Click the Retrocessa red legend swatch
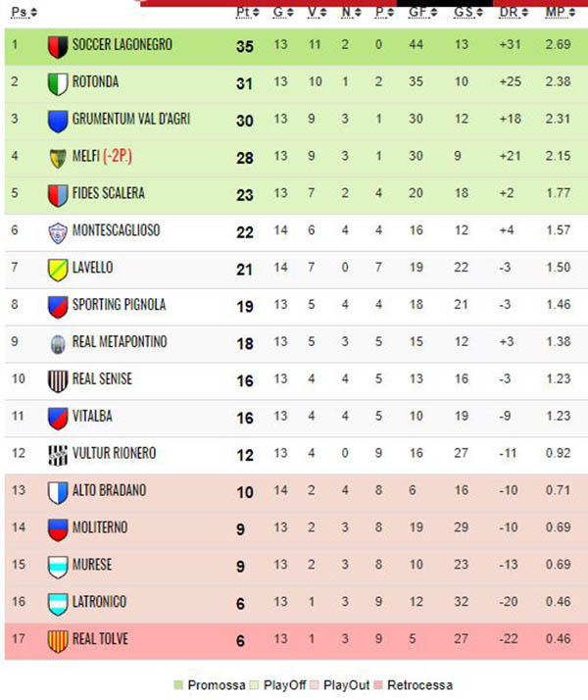The image size is (588, 700). tap(378, 684)
